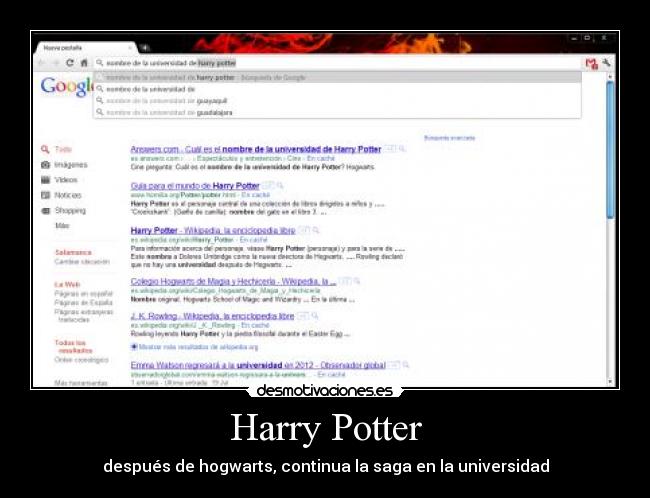The height and width of the screenshot is (498, 650).
Task: Click the camera icon beside Imágenes
Action: click(x=45, y=165)
